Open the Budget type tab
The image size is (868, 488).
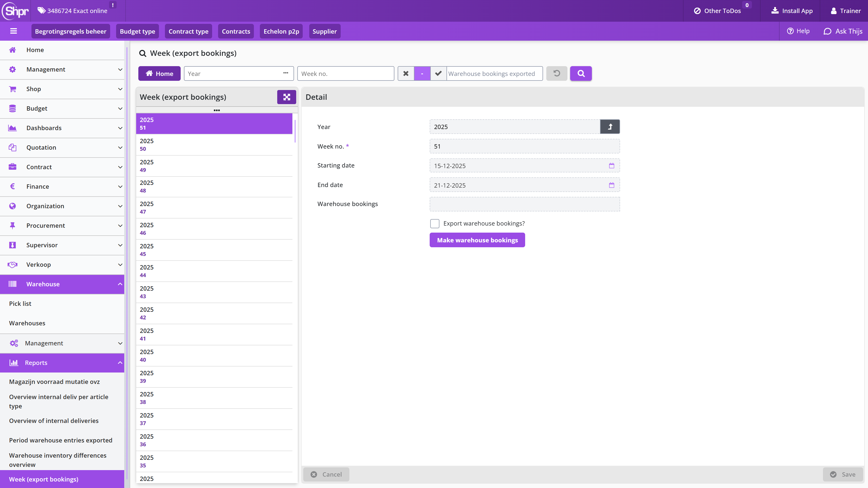coord(138,31)
